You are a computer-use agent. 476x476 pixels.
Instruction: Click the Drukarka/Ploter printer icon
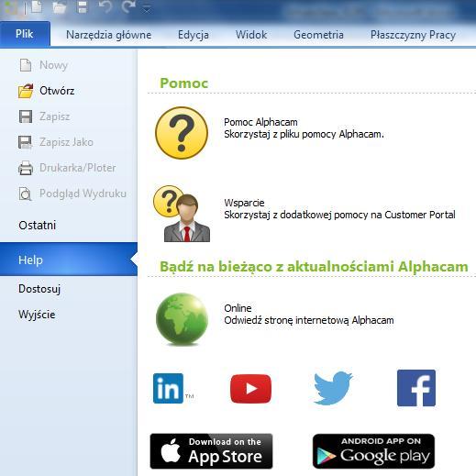pyautogui.click(x=26, y=168)
